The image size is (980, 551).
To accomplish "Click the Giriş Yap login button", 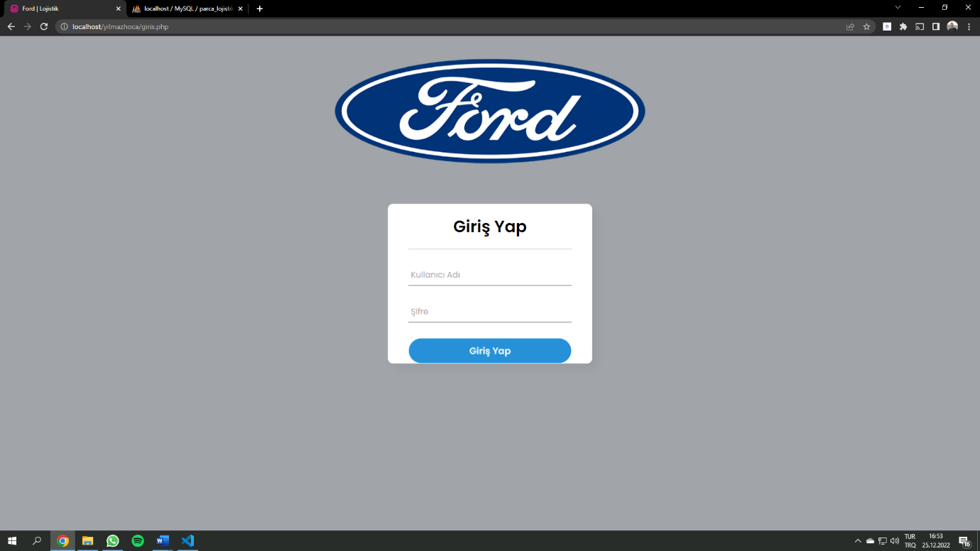I will (489, 351).
